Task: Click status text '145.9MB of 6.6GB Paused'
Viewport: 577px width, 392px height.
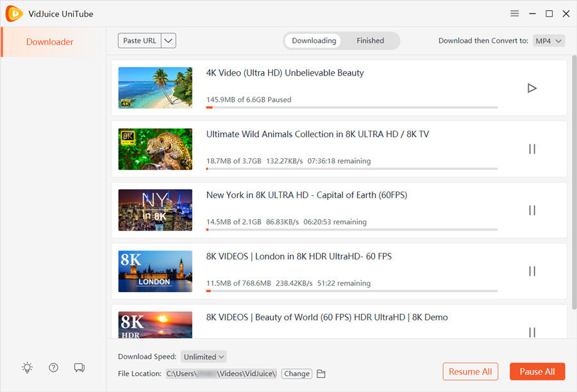Action: pos(249,100)
